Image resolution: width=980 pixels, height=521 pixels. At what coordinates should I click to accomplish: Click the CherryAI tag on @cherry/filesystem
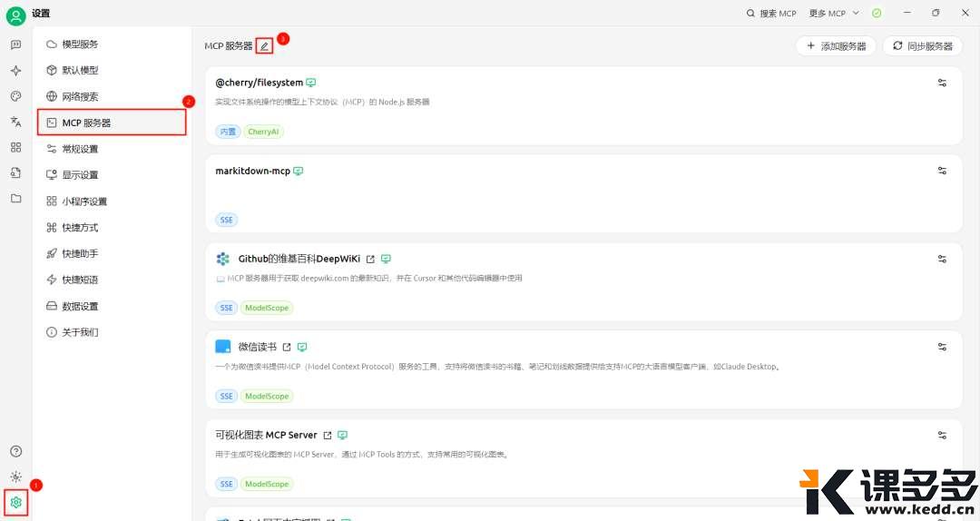[x=263, y=132]
